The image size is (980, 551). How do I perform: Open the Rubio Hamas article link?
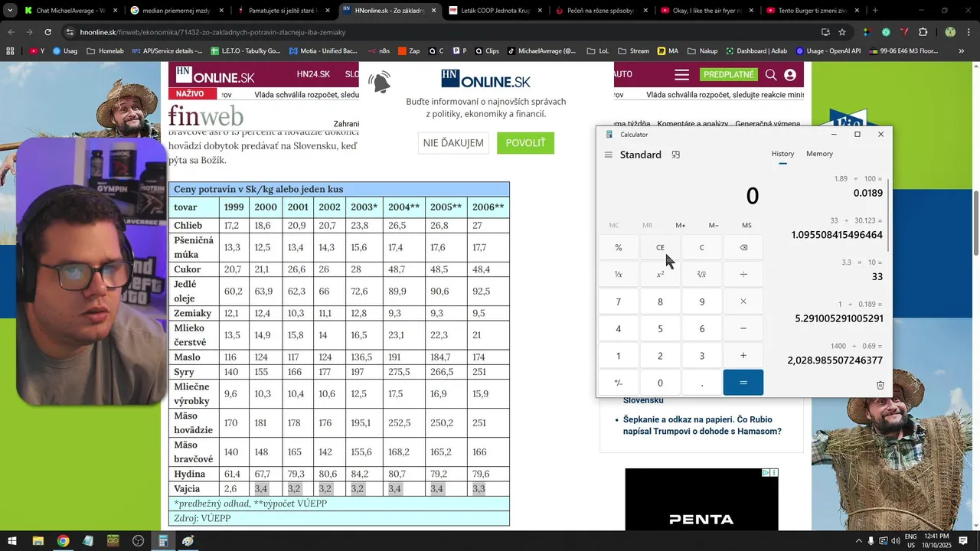point(702,425)
